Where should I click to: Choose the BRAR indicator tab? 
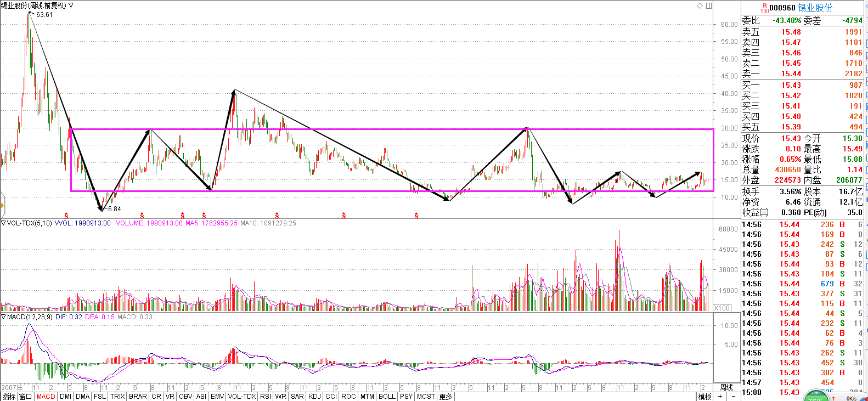tap(138, 397)
